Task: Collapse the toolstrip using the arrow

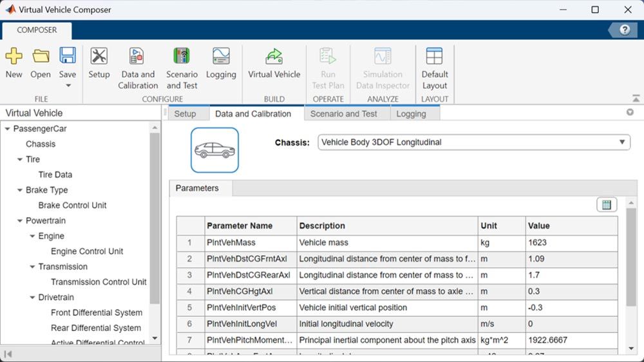Action: [x=636, y=99]
